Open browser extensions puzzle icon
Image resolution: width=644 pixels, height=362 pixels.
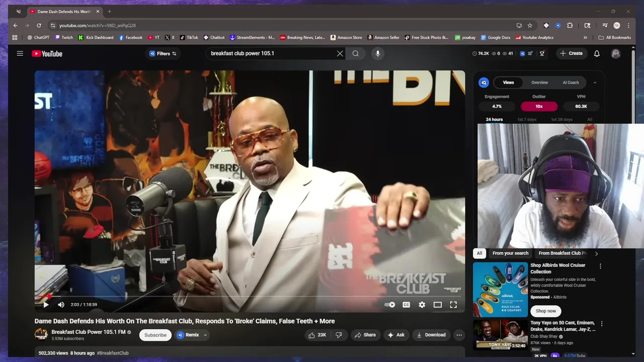coord(570,25)
